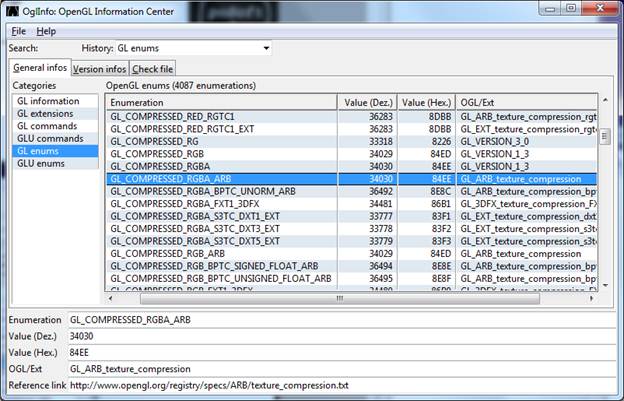Screen dimensions: 624x401
Task: Sort by Value (Hex.) column header
Action: (x=426, y=102)
